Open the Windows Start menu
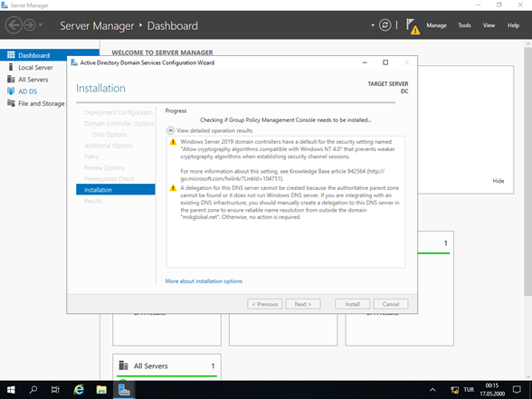This screenshot has height=399, width=532. [11, 390]
